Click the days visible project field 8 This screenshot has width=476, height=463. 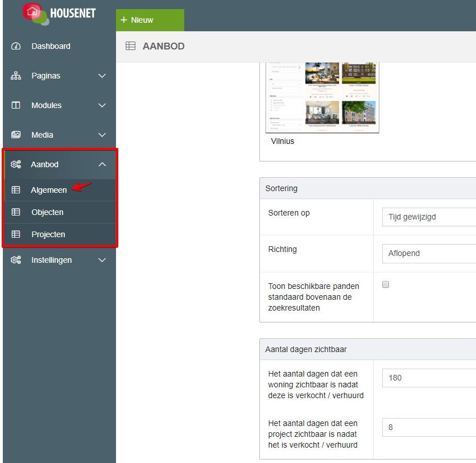click(429, 428)
